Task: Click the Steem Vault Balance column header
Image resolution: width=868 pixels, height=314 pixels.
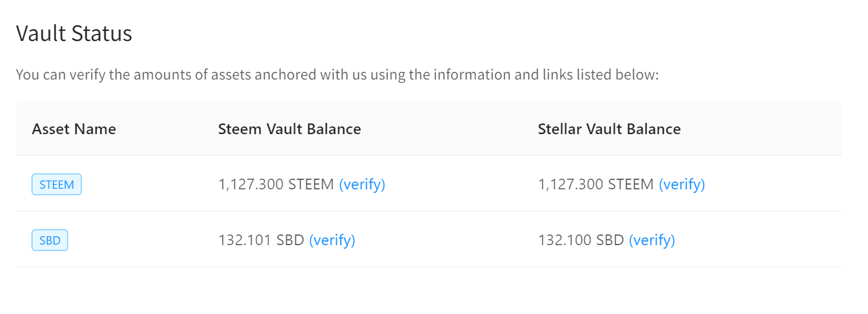Action: pyautogui.click(x=289, y=129)
